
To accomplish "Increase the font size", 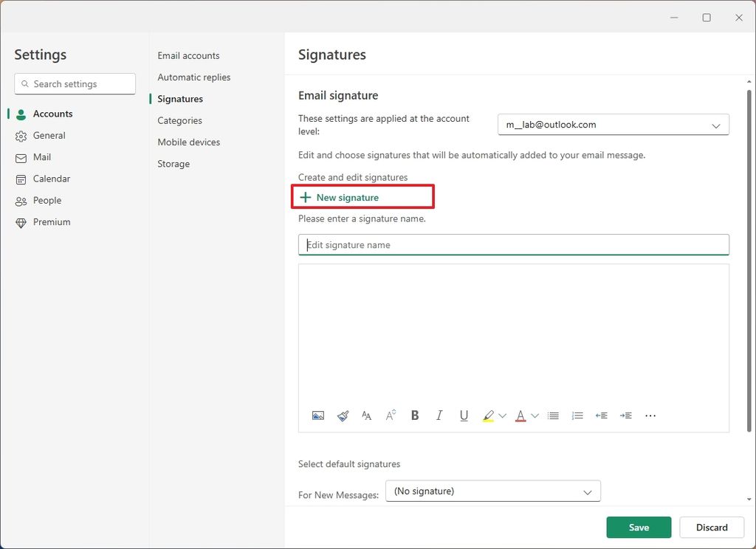I will (x=391, y=415).
